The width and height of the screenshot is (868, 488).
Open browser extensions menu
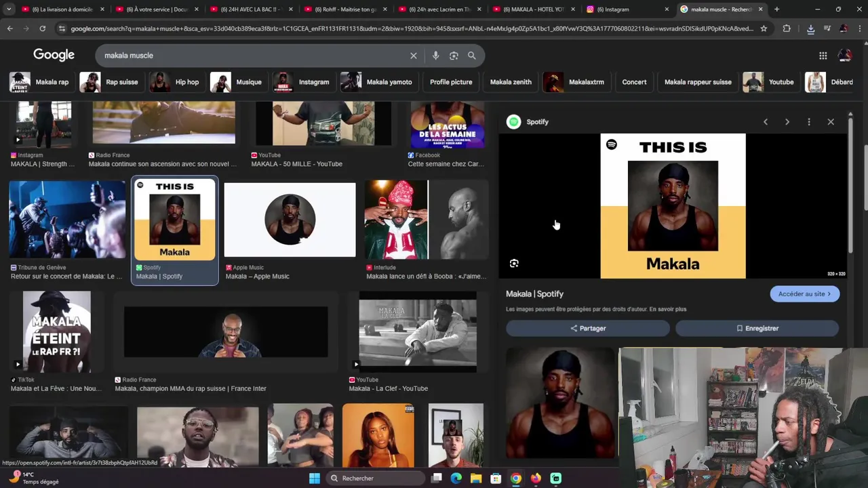787,28
